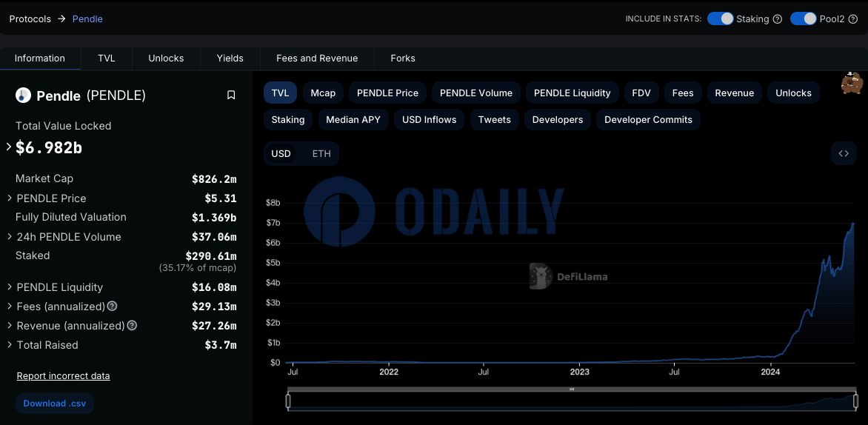Expand Revenue (annualized) row
This screenshot has height=425, width=868.
pyautogui.click(x=10, y=325)
